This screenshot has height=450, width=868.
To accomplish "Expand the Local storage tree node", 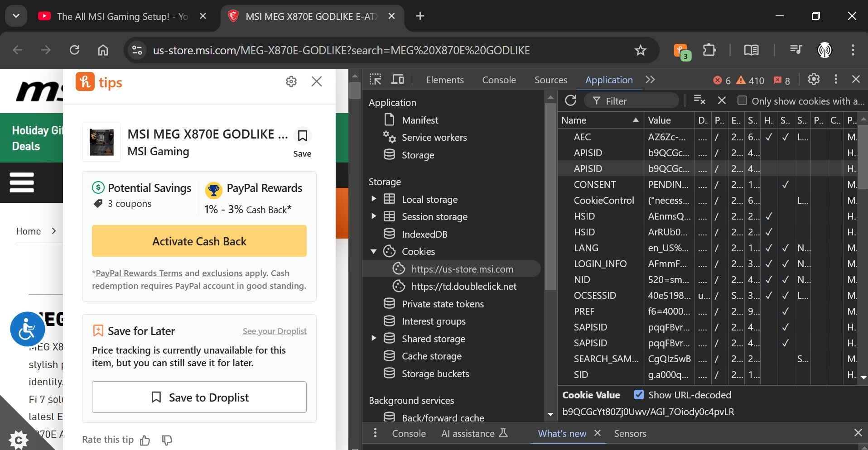I will click(x=373, y=199).
